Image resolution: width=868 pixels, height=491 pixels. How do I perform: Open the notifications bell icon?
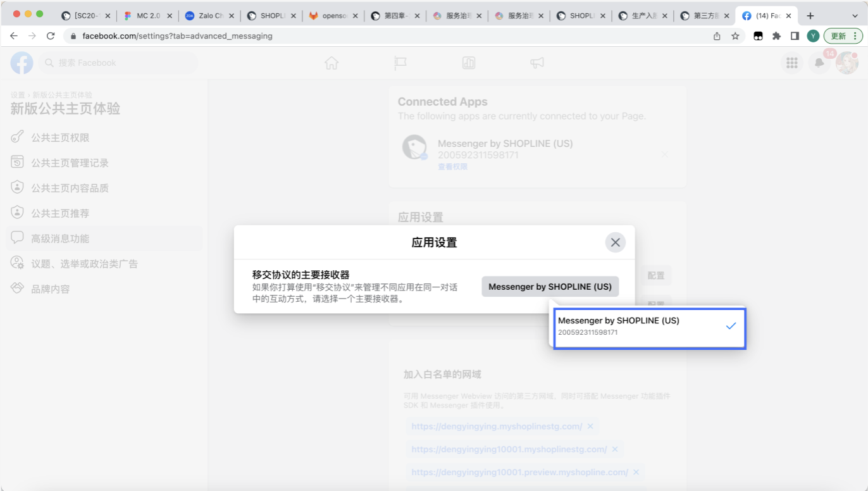click(x=819, y=63)
